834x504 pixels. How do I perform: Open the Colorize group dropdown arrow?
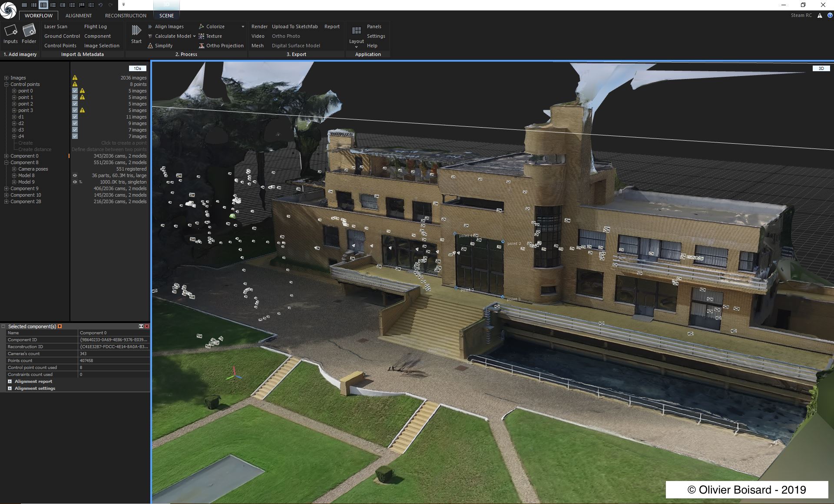pyautogui.click(x=243, y=26)
